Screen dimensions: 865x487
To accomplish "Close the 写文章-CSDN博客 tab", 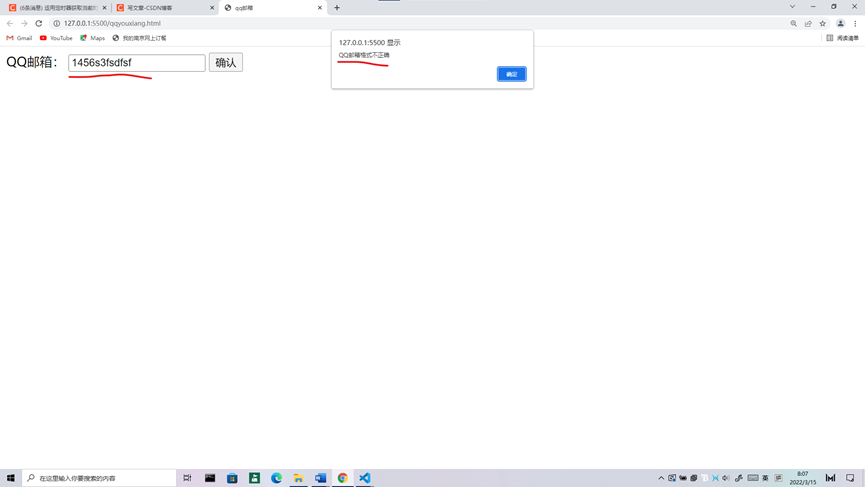I will [212, 8].
